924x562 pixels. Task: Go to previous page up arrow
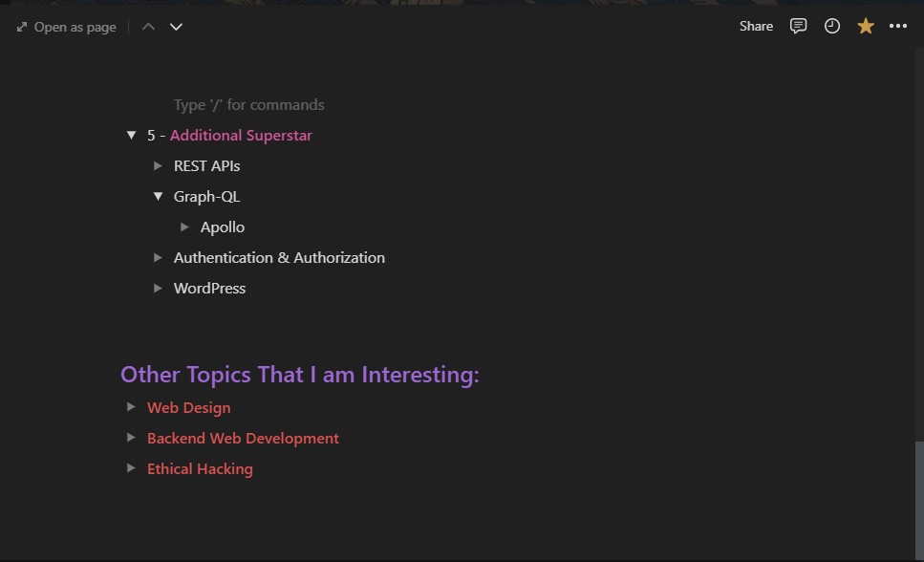148,27
